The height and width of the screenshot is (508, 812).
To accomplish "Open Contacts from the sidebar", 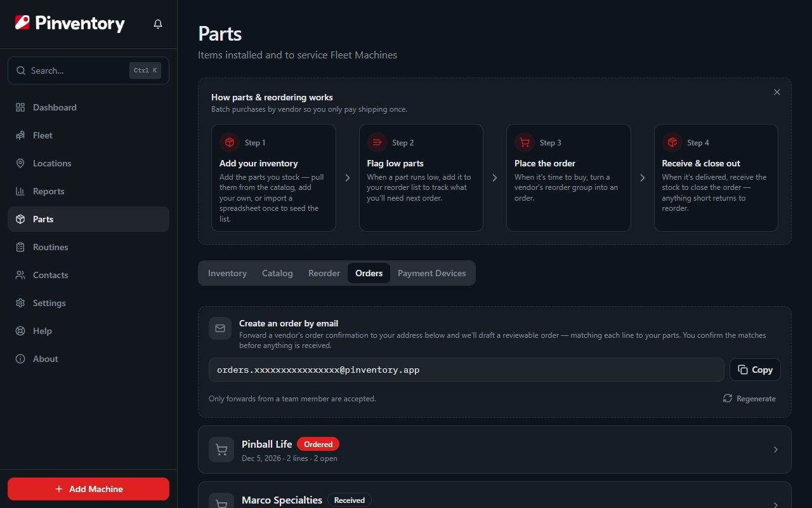I will (88, 275).
